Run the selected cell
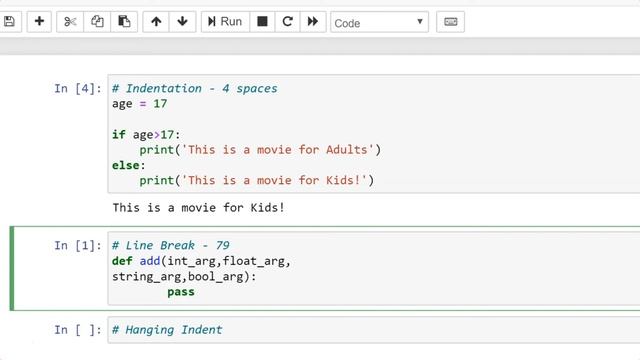Image resolution: width=640 pixels, height=360 pixels. [x=225, y=22]
